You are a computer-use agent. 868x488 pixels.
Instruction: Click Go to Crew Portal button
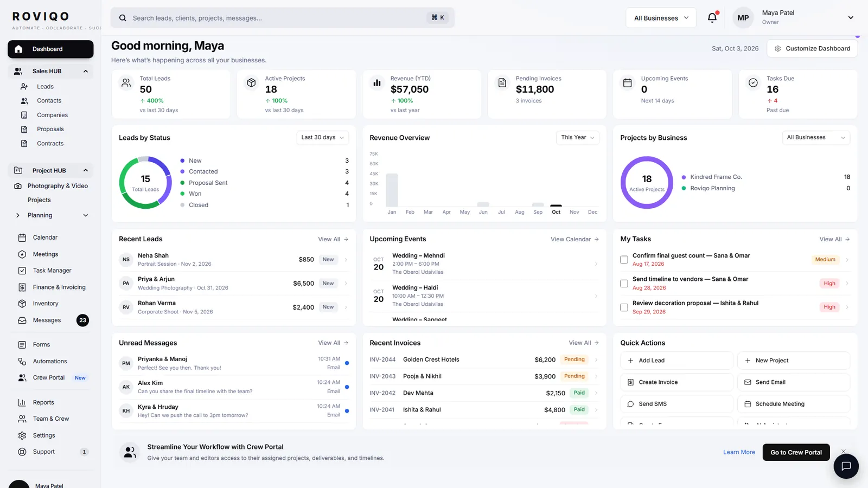pos(796,452)
